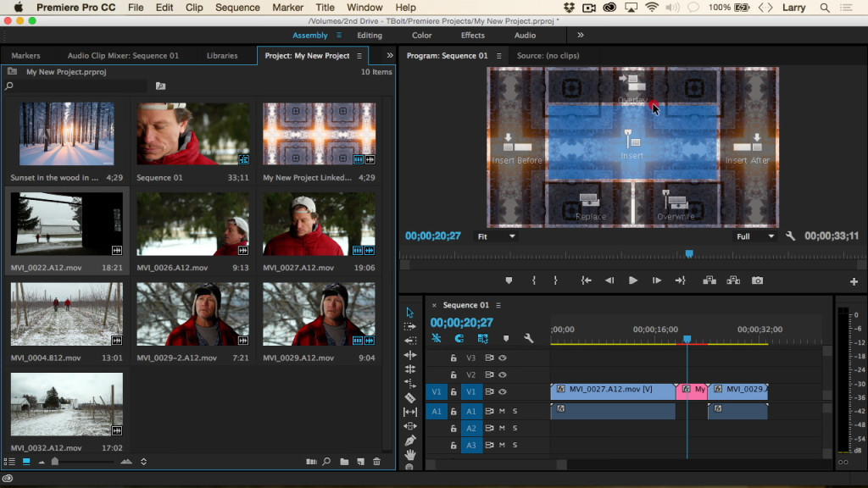868x488 pixels.
Task: Show hidden panel tabs next to Project
Action: tap(390, 55)
